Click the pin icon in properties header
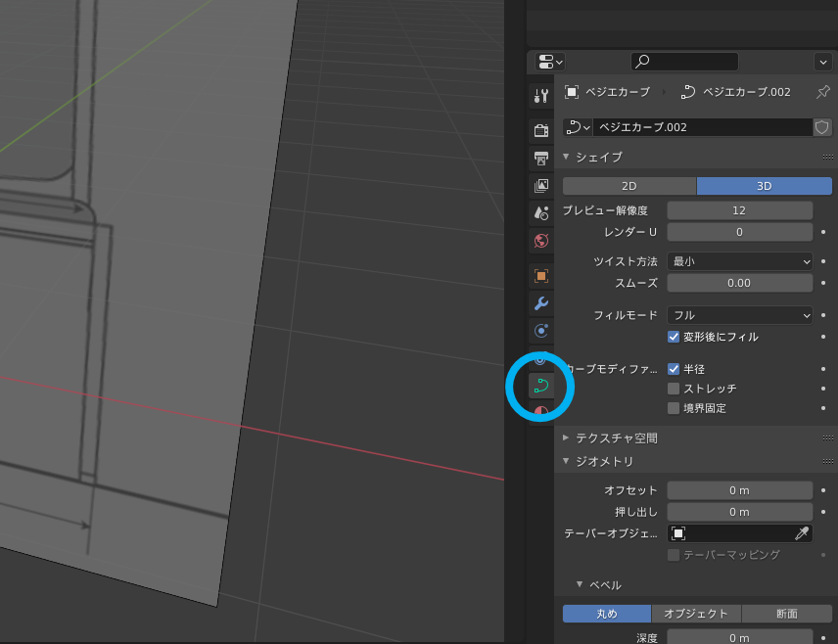The image size is (838, 644). (x=823, y=92)
